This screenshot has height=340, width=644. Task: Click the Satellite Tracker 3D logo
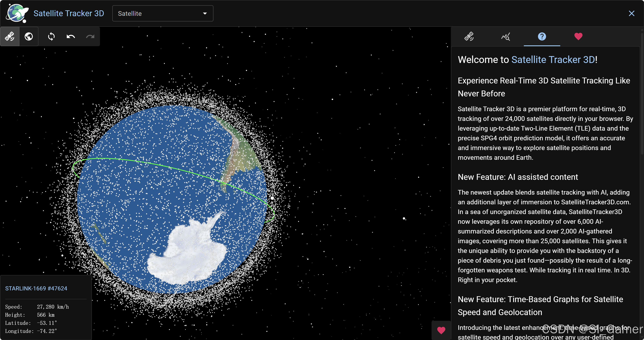click(17, 14)
